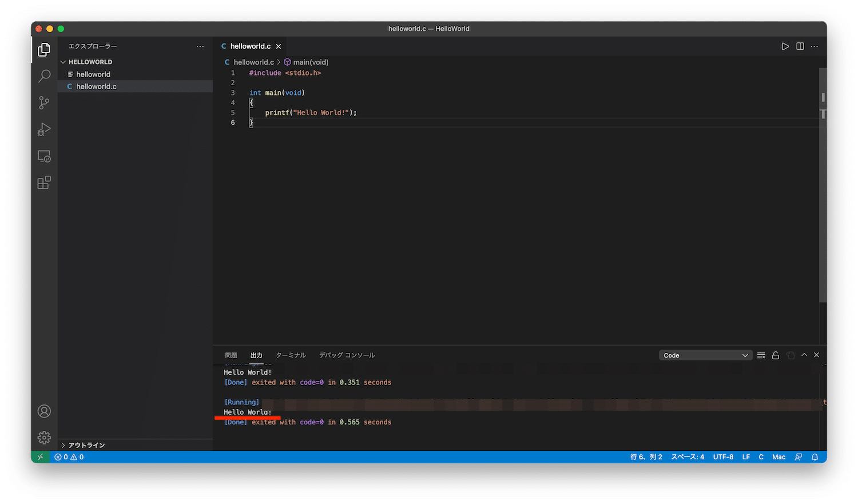The height and width of the screenshot is (504, 858).
Task: Toggle the output scroll lock icon
Action: (x=776, y=355)
